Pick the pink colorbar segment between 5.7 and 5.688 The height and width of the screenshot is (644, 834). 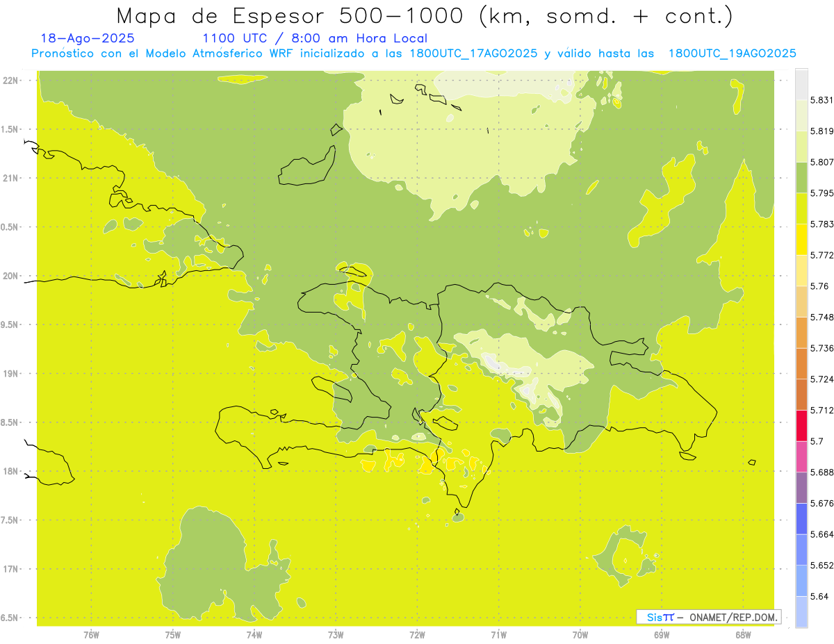click(801, 456)
